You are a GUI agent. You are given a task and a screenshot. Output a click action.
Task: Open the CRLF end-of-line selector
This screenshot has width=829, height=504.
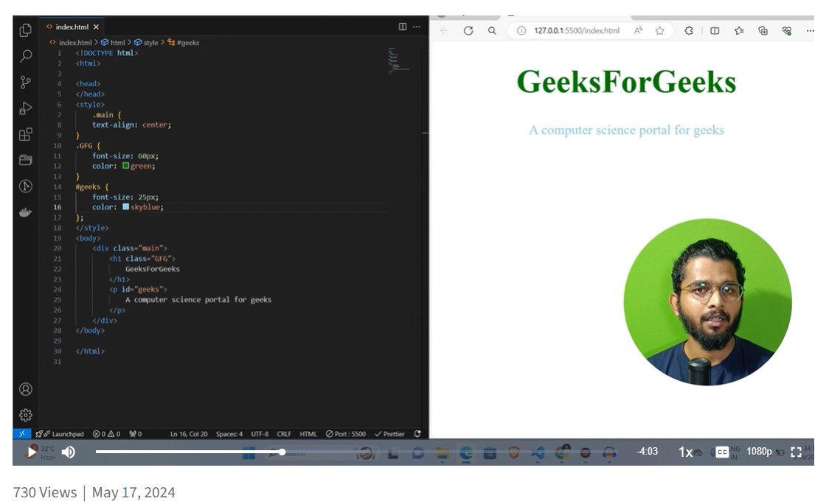pyautogui.click(x=284, y=434)
